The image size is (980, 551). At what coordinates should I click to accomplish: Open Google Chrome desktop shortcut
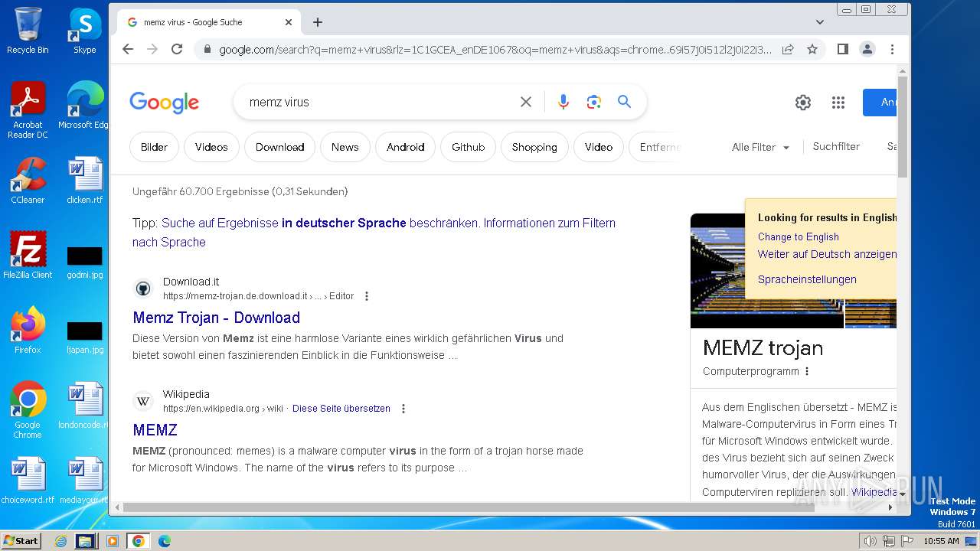click(28, 410)
